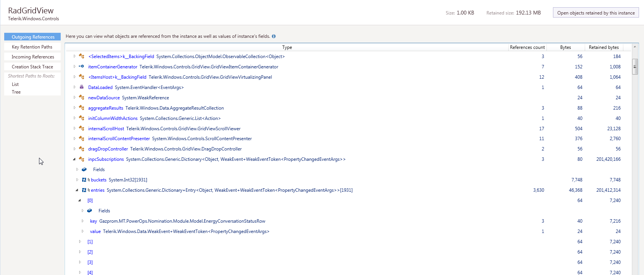The image size is (644, 275).
Task: Collapse entry [0] node
Action: (x=80, y=201)
